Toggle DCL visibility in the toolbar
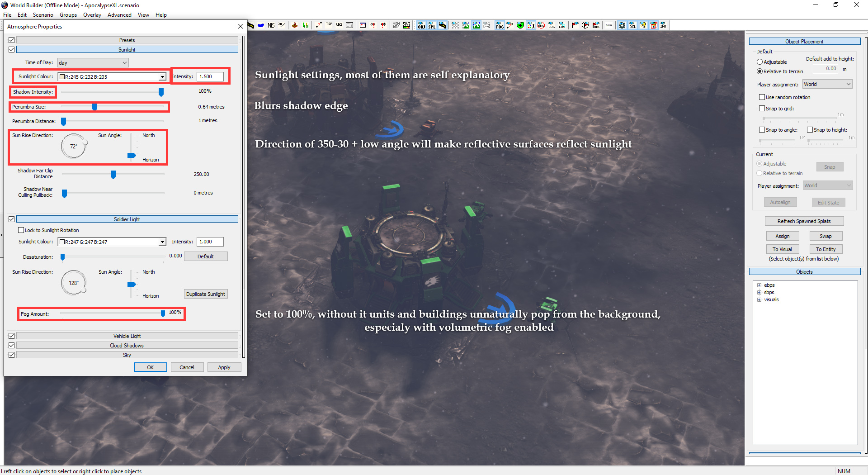868x475 pixels. click(632, 25)
